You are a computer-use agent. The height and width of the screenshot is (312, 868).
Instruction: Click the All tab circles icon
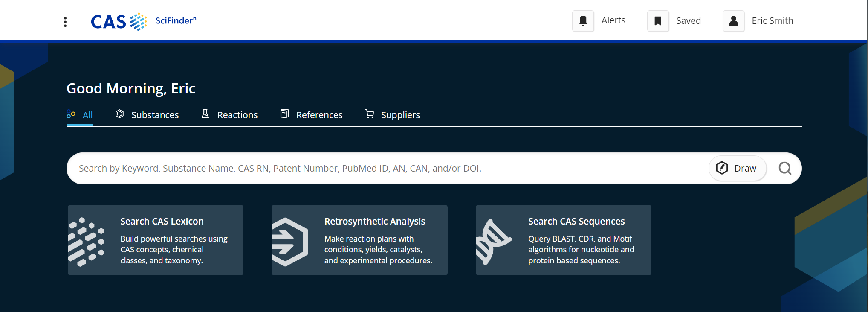[71, 114]
